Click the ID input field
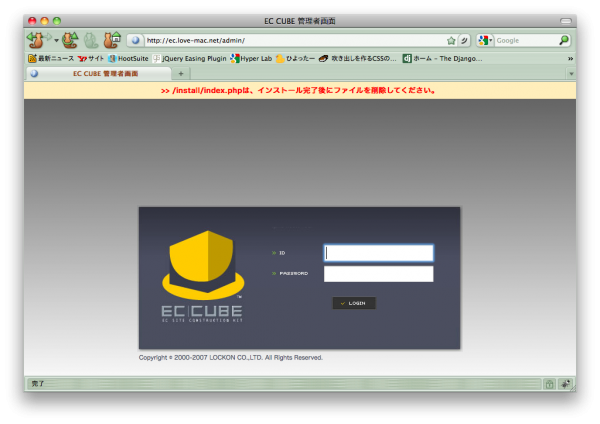 point(378,253)
